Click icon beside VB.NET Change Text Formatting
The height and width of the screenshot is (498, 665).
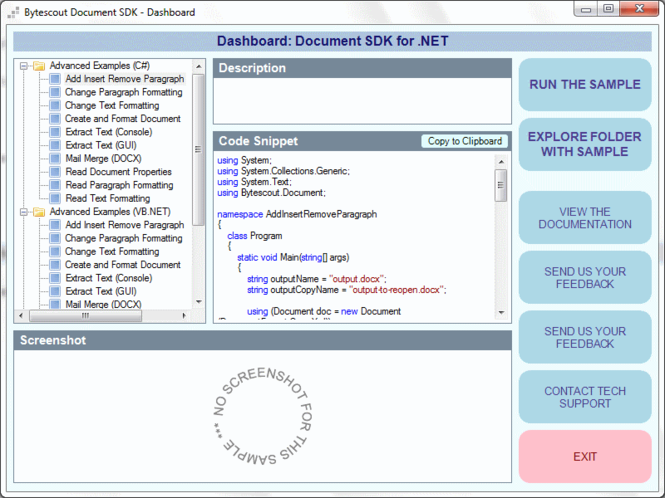pyautogui.click(x=55, y=252)
